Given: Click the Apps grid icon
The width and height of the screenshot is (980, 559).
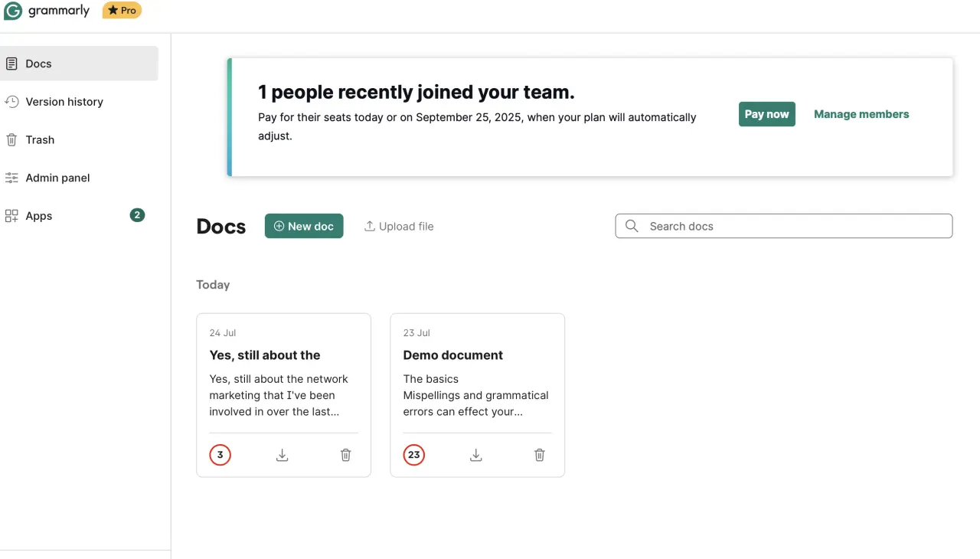Looking at the screenshot, I should tap(11, 216).
